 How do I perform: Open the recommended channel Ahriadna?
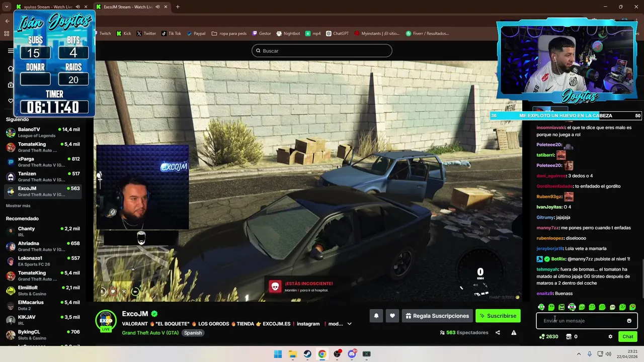click(x=43, y=246)
